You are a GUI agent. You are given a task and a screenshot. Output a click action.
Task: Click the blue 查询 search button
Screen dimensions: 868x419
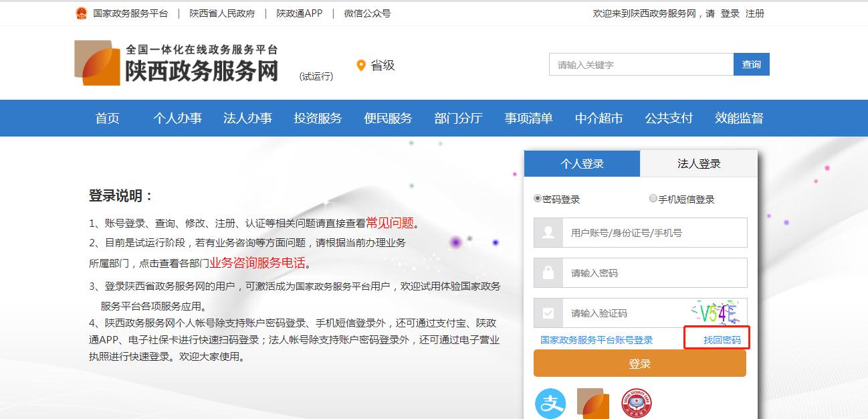pos(751,64)
